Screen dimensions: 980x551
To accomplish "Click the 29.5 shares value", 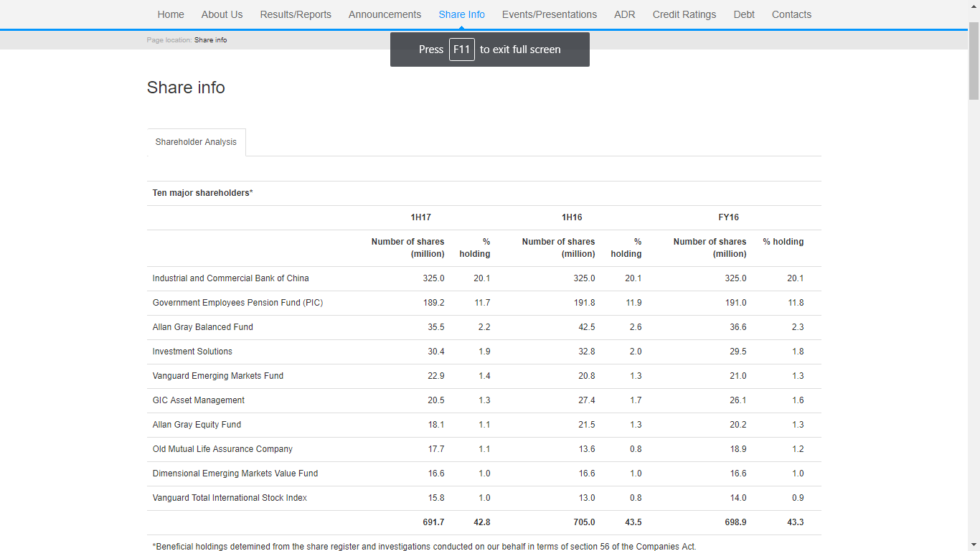I will 738,352.
